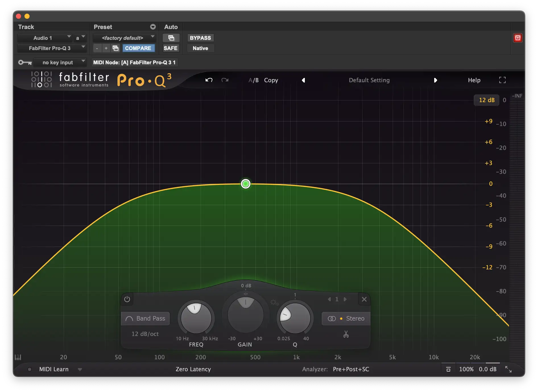
Task: Open the Band Pass filter shape dropdown
Action: [146, 319]
